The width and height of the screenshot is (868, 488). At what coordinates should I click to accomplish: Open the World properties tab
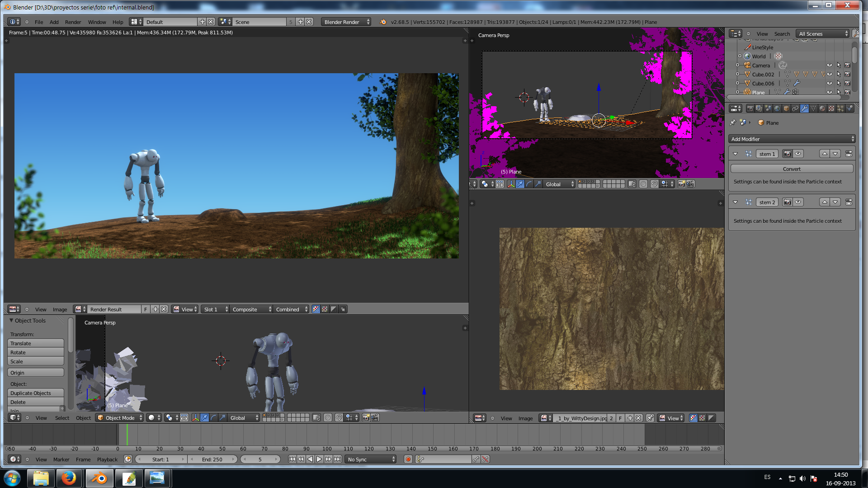[777, 108]
